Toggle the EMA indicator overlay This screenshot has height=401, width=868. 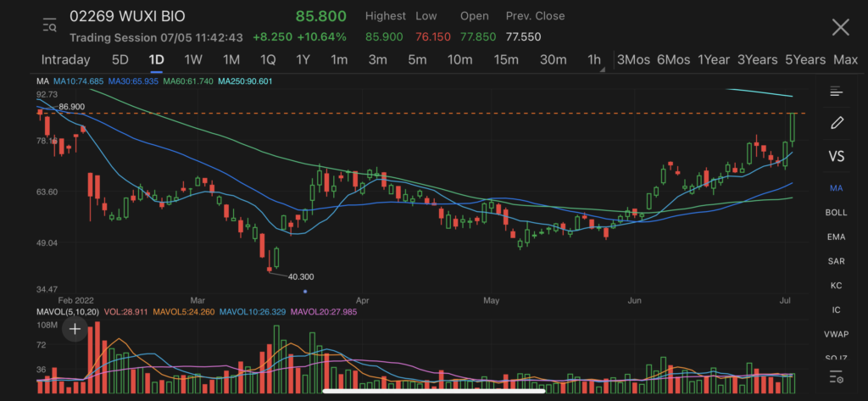pos(836,237)
